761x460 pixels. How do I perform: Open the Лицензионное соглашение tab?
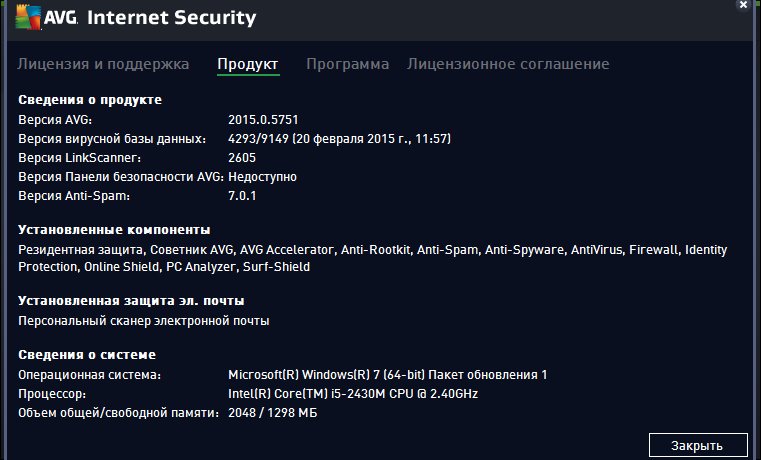(x=508, y=64)
